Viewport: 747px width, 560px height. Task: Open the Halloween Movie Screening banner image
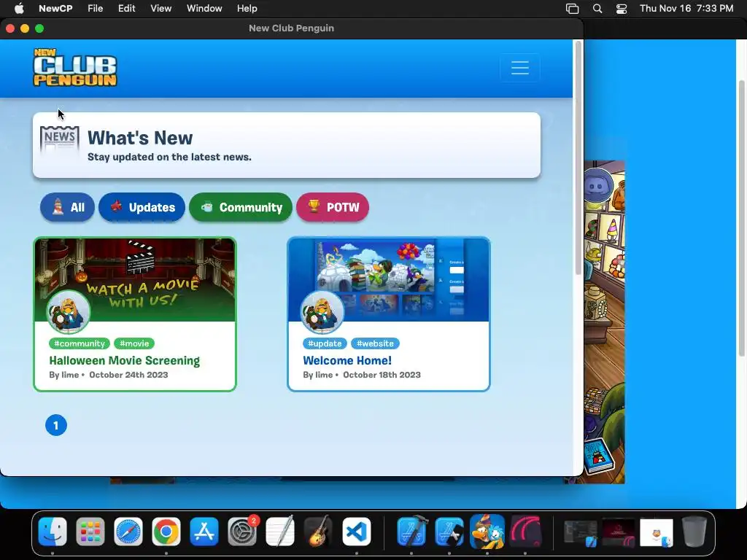pyautogui.click(x=135, y=280)
